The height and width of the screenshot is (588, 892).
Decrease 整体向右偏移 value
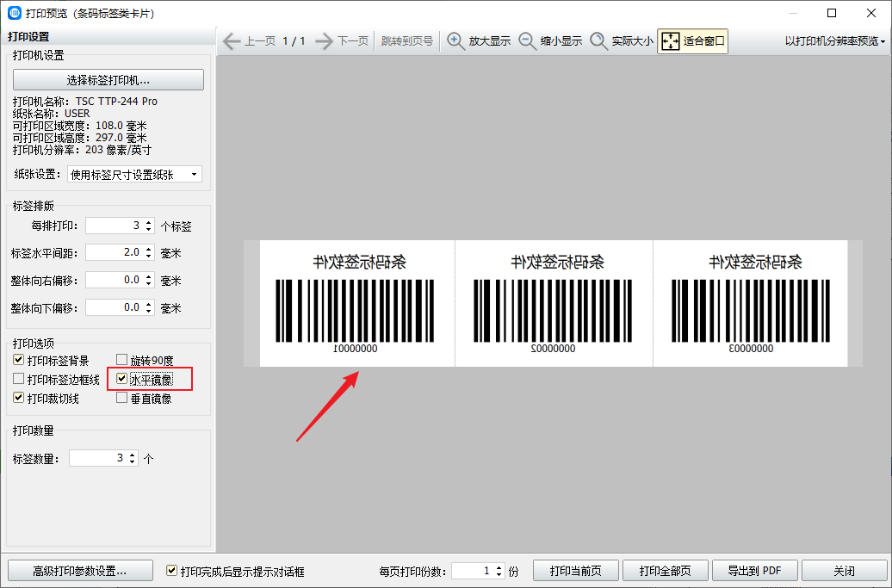click(x=148, y=283)
